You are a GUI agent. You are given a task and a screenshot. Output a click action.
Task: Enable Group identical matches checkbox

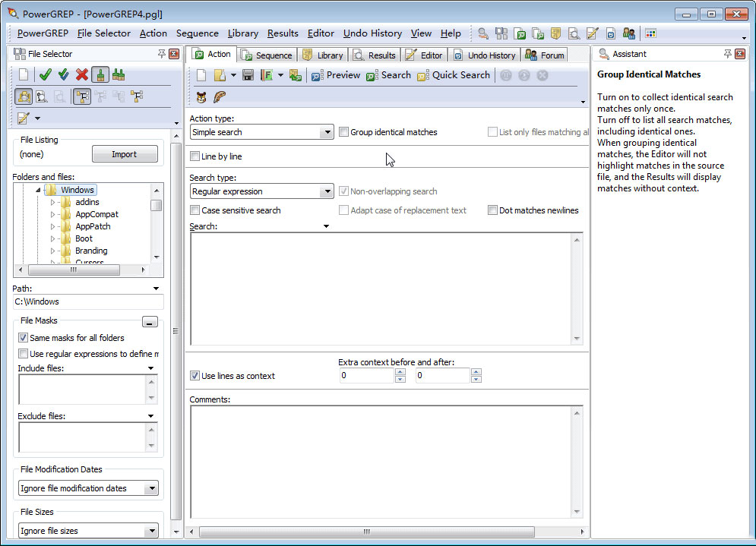pyautogui.click(x=344, y=132)
